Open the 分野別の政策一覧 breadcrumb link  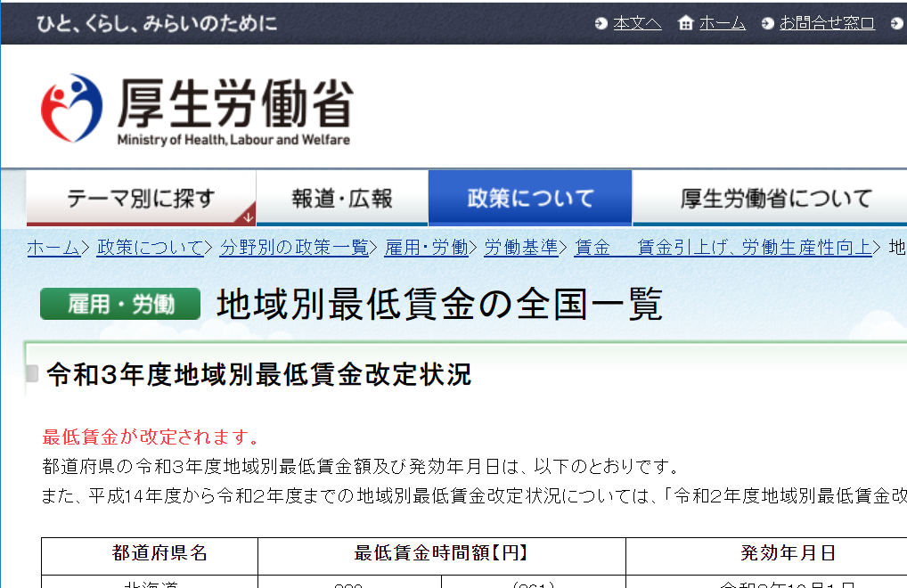tap(294, 248)
